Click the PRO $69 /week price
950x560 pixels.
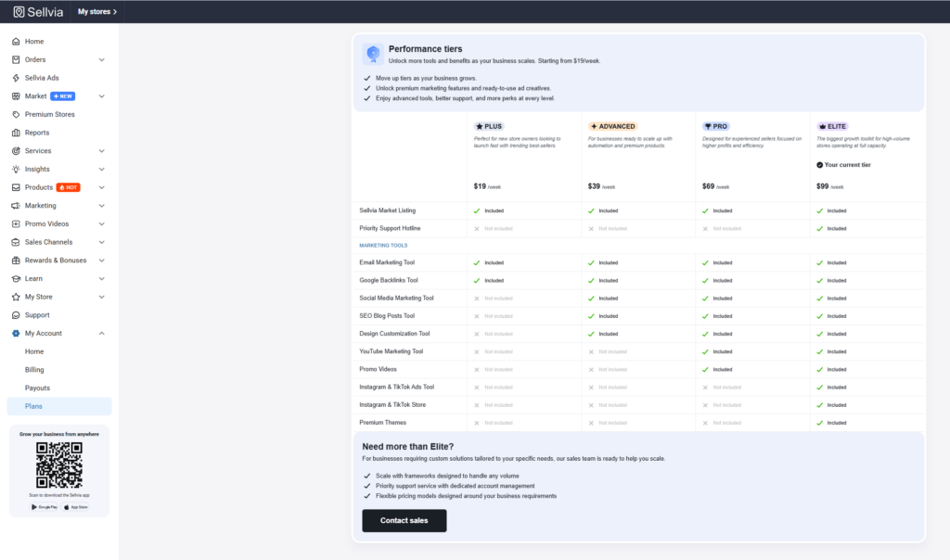pos(715,186)
